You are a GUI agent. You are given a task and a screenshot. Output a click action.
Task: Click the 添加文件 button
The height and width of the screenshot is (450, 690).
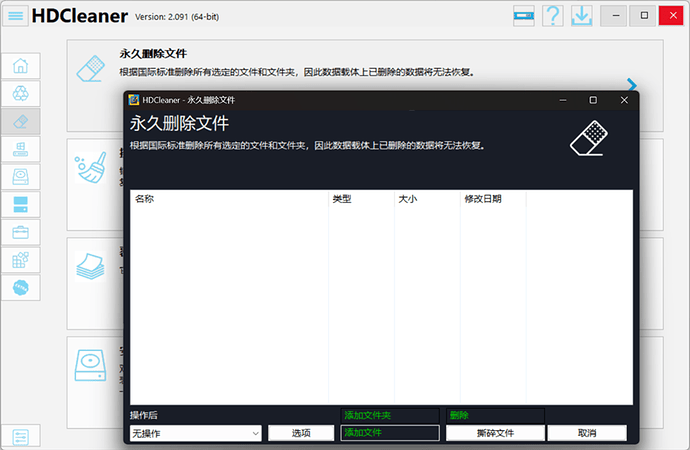pos(390,433)
